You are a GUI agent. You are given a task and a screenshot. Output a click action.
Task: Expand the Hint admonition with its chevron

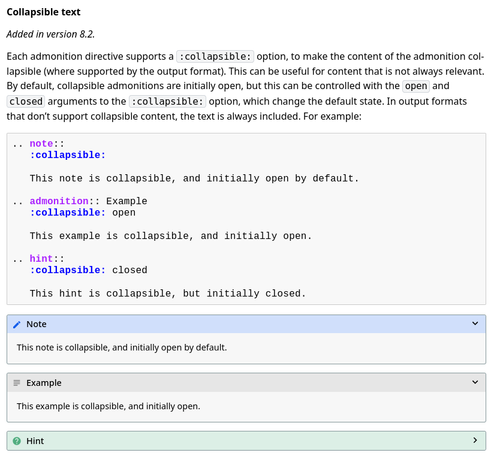(475, 440)
